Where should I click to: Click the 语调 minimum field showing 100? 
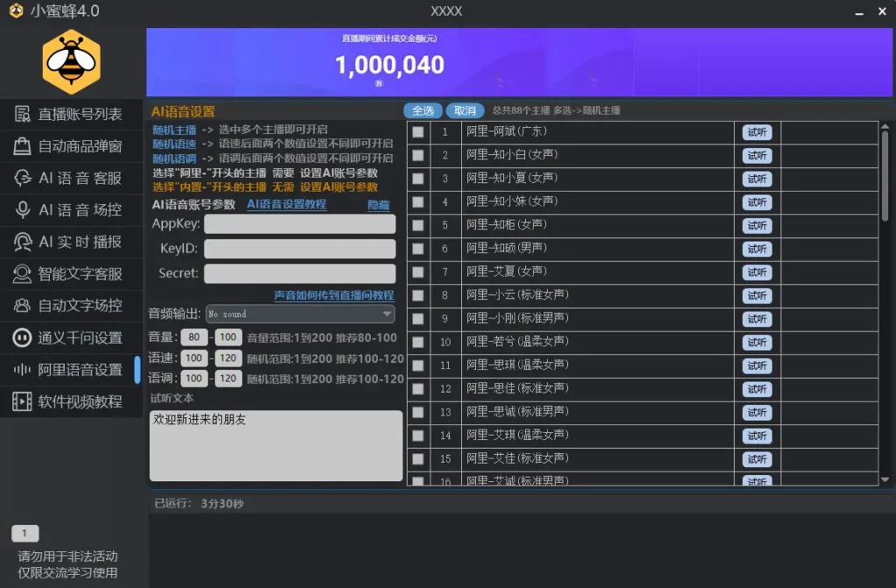point(194,378)
